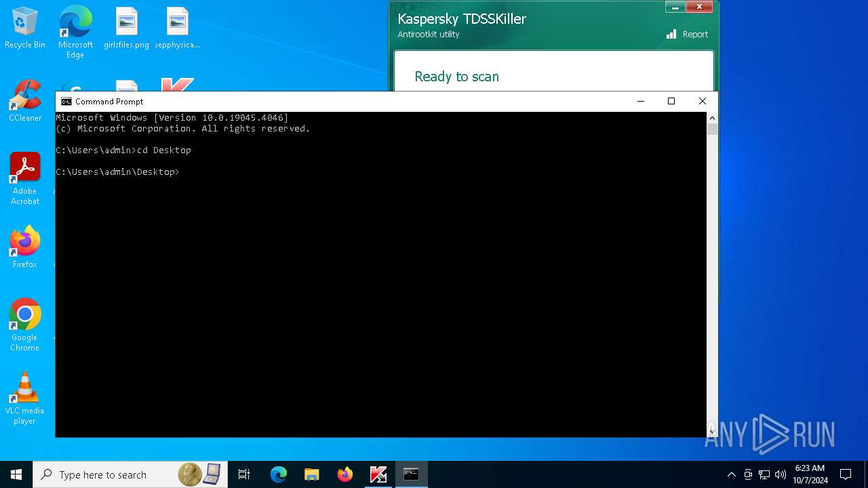Click the network tray icon
868x488 pixels.
(x=764, y=474)
